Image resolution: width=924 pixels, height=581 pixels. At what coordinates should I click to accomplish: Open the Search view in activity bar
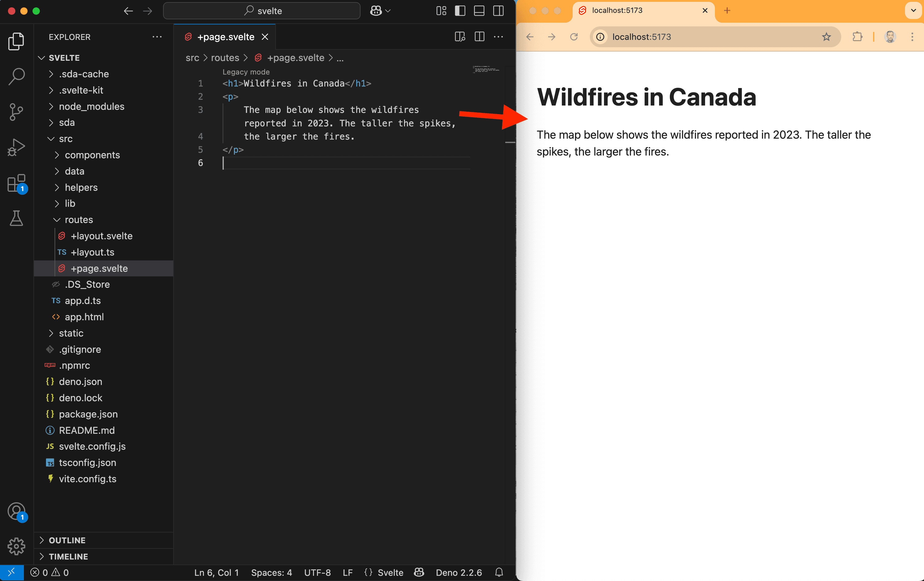point(16,76)
